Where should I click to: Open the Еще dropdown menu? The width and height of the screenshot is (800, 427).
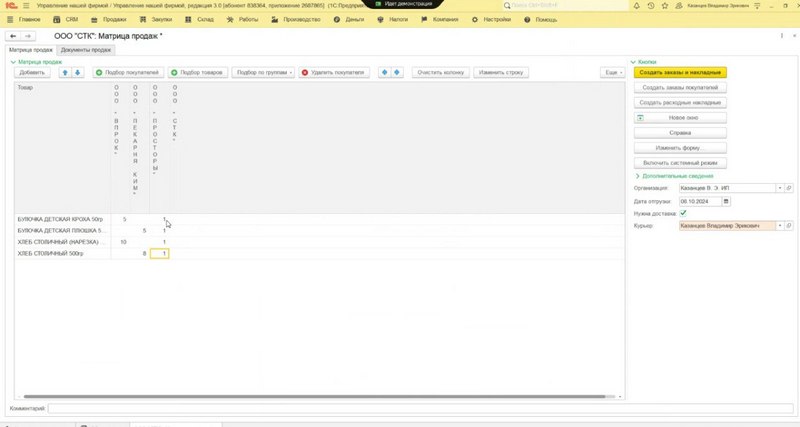613,72
